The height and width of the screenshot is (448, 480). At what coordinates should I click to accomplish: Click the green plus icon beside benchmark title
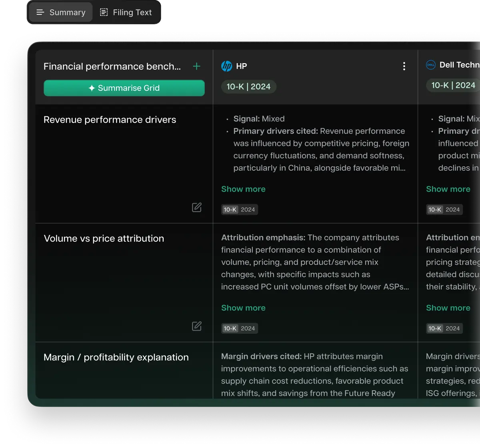pos(196,66)
